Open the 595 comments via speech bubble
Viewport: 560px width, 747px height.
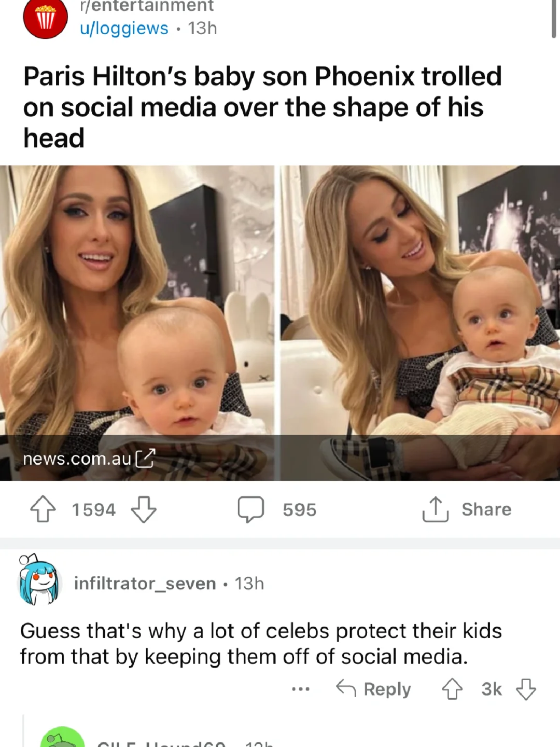(251, 509)
